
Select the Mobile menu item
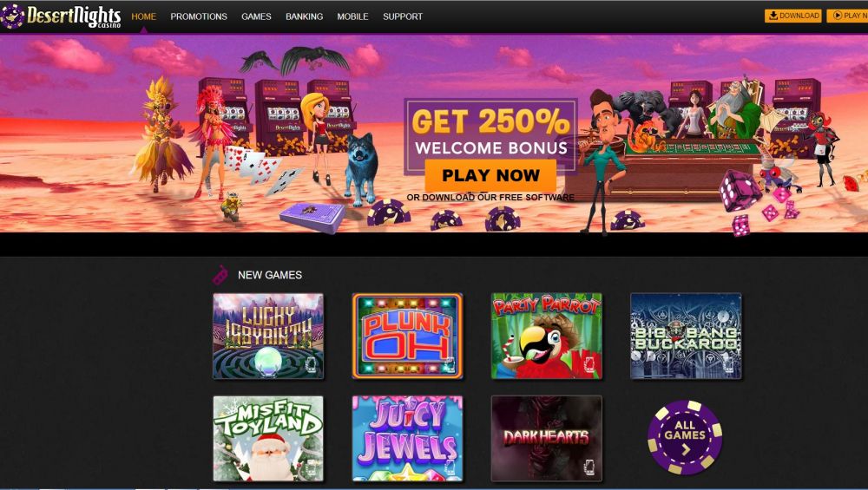point(352,16)
